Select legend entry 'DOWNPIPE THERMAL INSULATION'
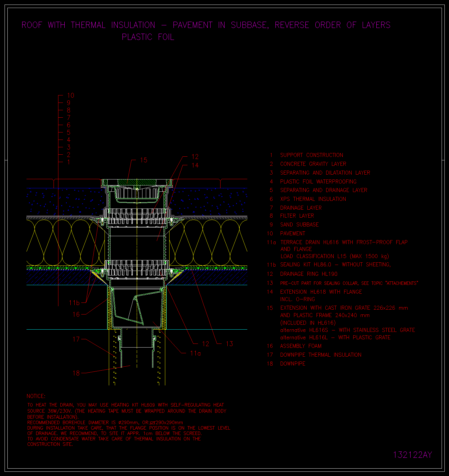Screen dimensions: 449x476 point(321,355)
